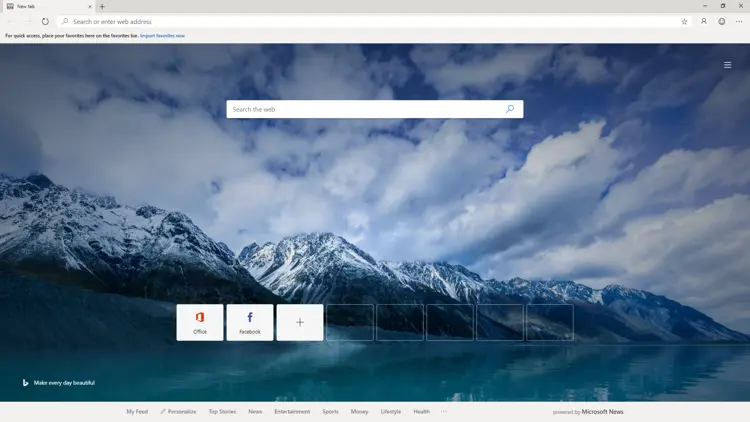Open the user profile icon
Screen dimensions: 750x422
(704, 22)
